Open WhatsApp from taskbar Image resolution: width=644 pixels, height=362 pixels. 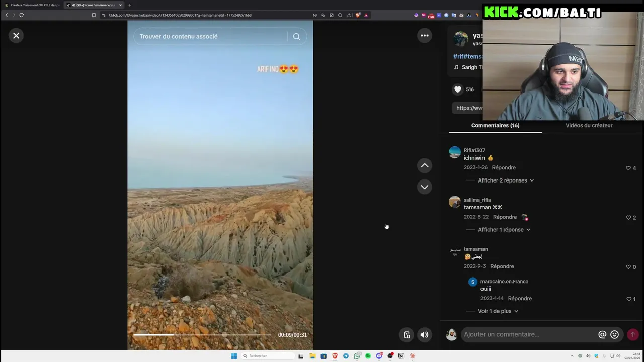(357, 356)
